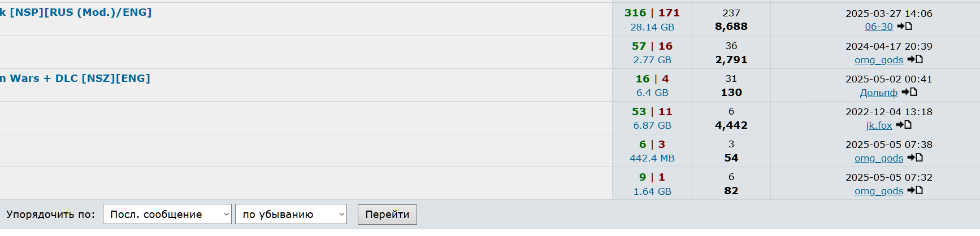Click last-post icon next to 06-30
This screenshot has width=980, height=236.
click(905, 27)
